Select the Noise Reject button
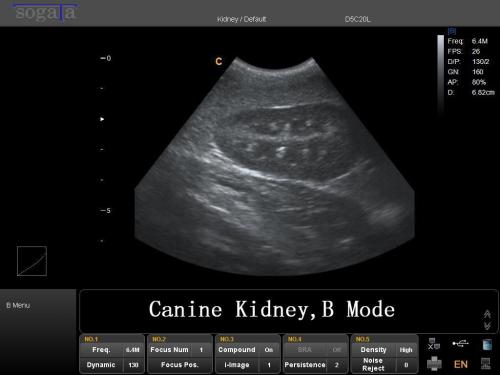This screenshot has width=500, height=375. coord(373,365)
